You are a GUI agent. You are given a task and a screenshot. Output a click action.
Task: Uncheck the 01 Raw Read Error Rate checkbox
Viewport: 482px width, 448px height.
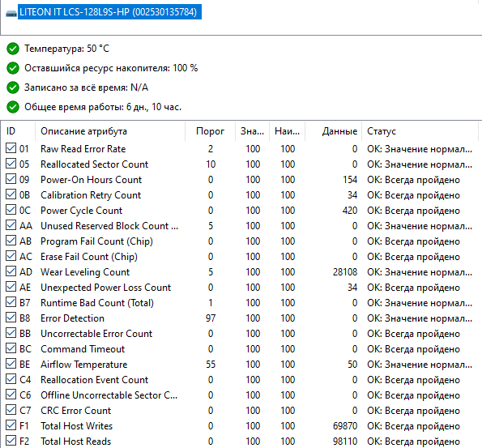click(x=11, y=148)
